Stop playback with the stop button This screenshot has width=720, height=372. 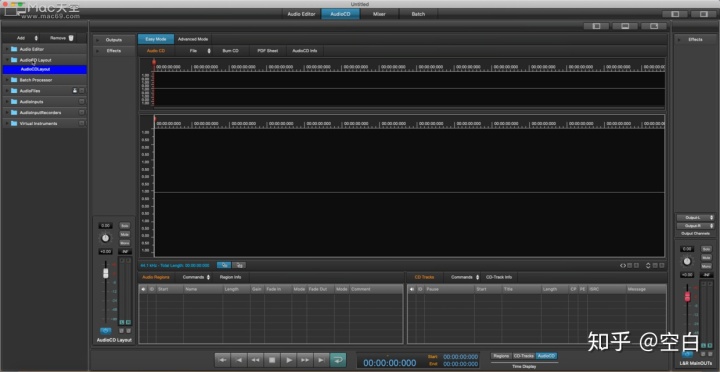pyautogui.click(x=272, y=360)
